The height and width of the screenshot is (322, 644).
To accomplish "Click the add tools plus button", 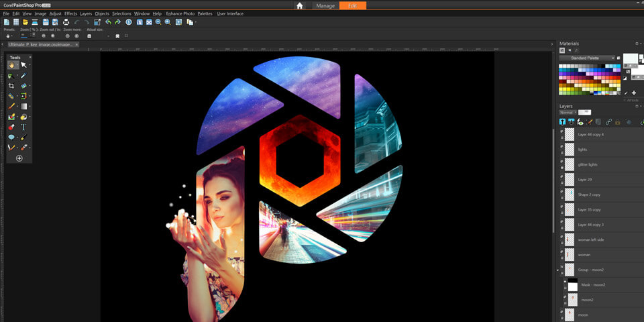I will click(x=19, y=158).
